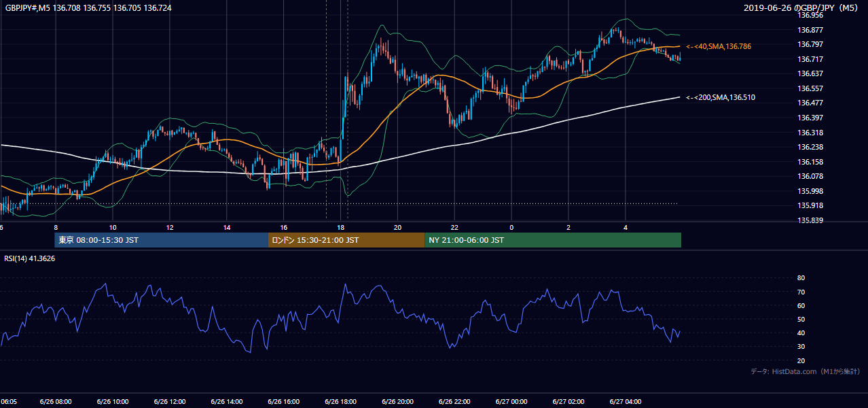This screenshot has height=408, width=868.
Task: Click hour tick 8 under the price chart
Action: click(x=56, y=227)
